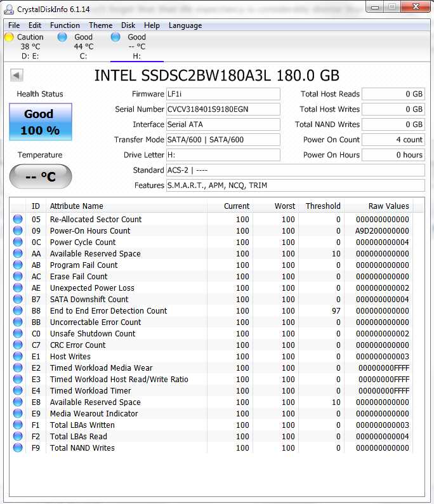434x504 pixels.
Task: Click status icon of Power Cycle Count
Action: [18, 242]
